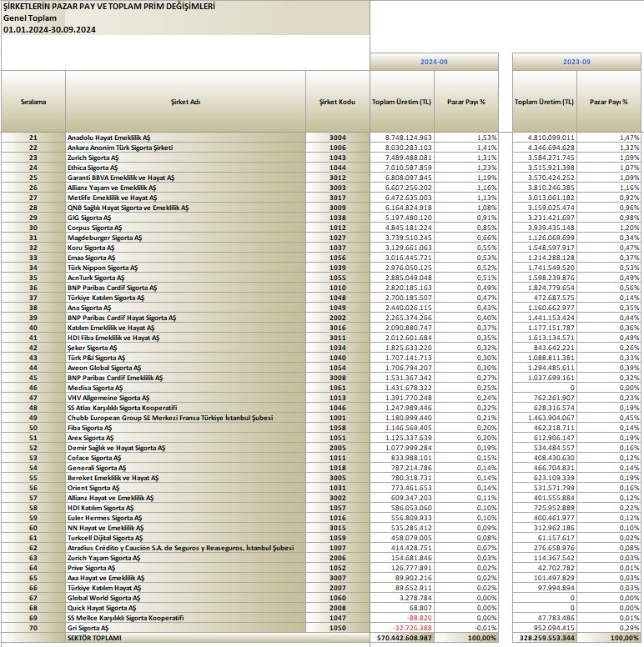Select SS Atlas Karşılıklı Sigorta Kooperatifi
Image resolution: width=644 pixels, height=647 pixels.
tap(185, 408)
